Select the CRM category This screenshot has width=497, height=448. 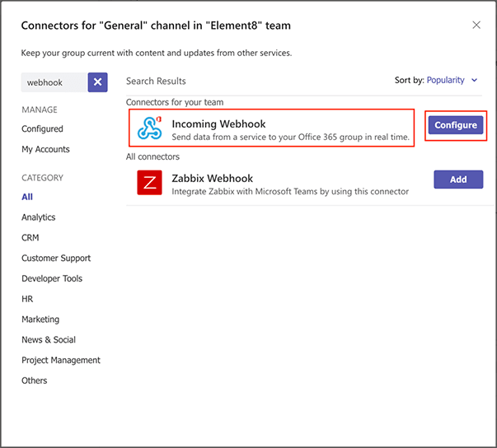pos(30,237)
